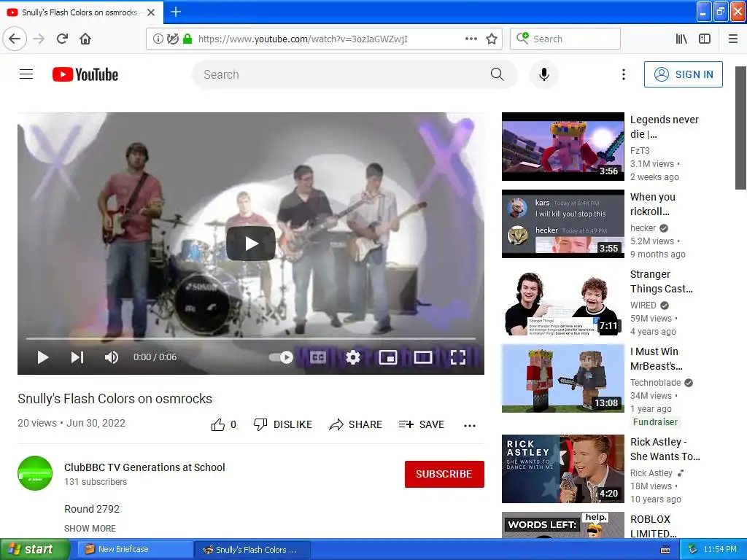Show site information icon in address bar
This screenshot has height=560, width=747.
pos(158,39)
